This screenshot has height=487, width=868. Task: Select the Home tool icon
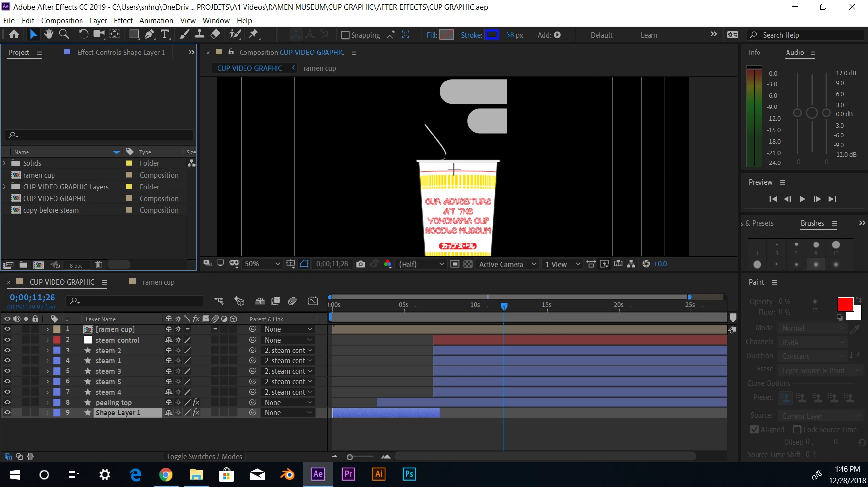(x=14, y=34)
